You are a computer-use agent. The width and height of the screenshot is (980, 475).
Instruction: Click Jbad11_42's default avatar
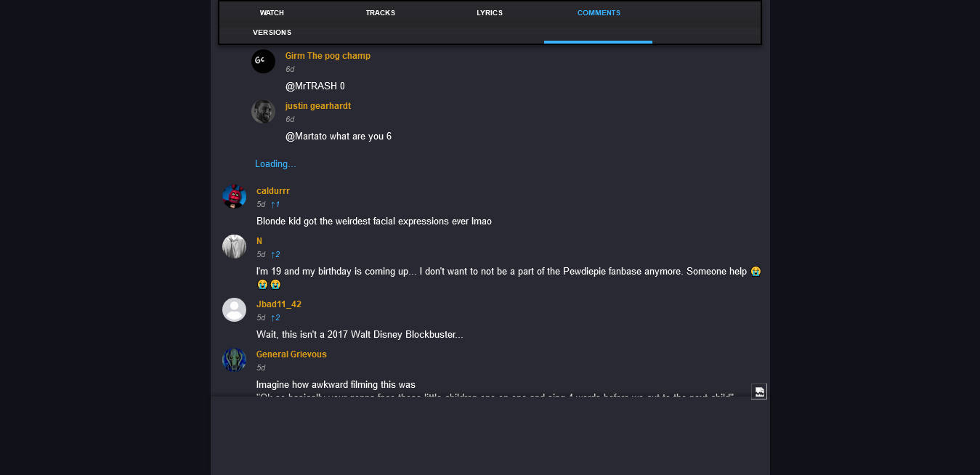click(234, 309)
